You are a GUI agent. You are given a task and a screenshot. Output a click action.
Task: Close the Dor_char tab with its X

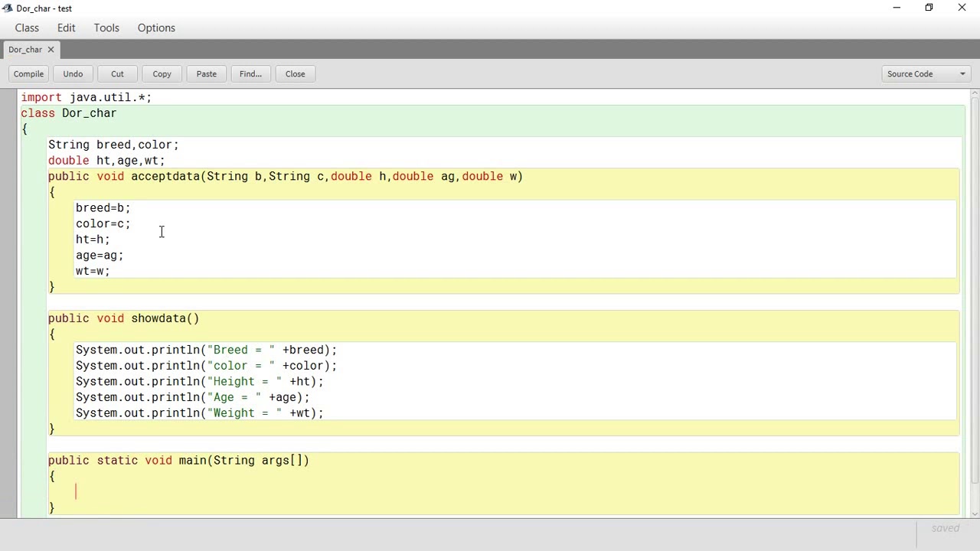tap(51, 50)
